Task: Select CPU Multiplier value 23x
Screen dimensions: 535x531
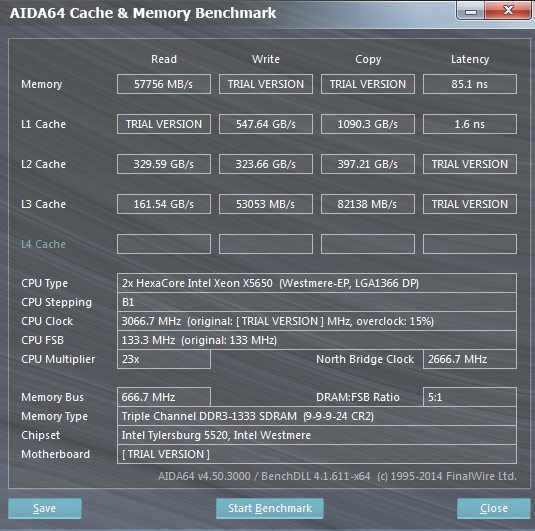Action: [164, 359]
